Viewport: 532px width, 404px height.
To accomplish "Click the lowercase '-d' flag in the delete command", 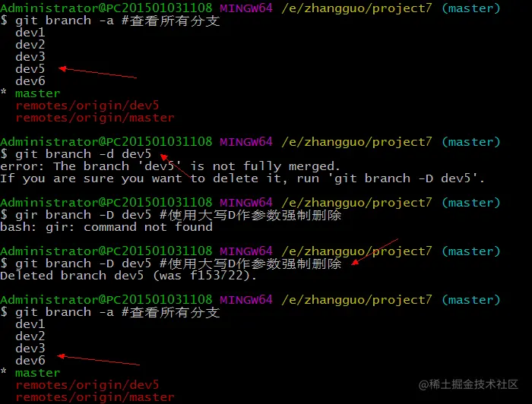I will pyautogui.click(x=106, y=154).
